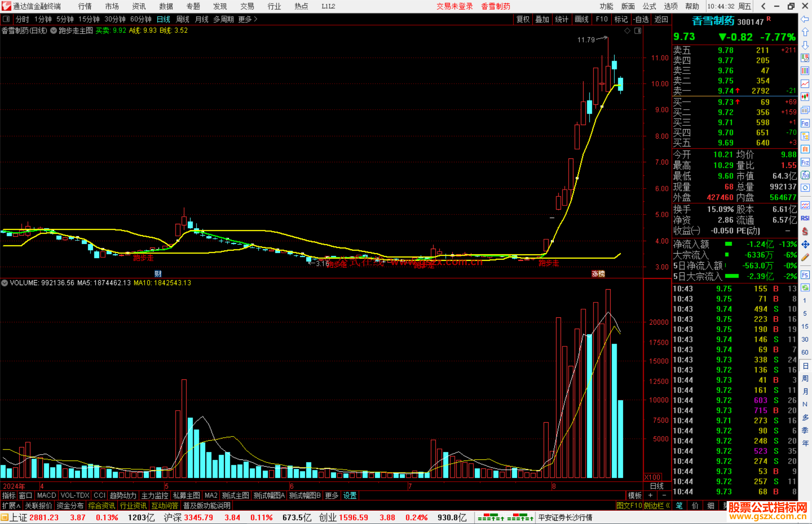
Task: Select the MACD indicator tab
Action: pyautogui.click(x=46, y=495)
